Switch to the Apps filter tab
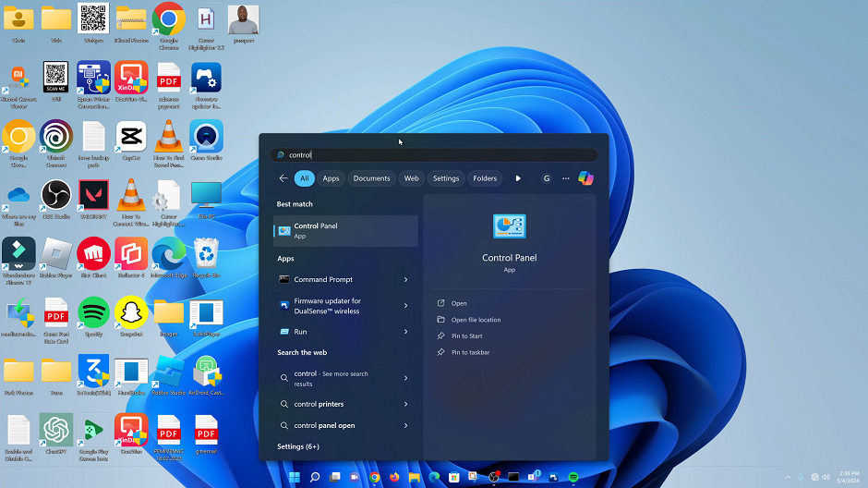This screenshot has width=868, height=488. pyautogui.click(x=331, y=178)
